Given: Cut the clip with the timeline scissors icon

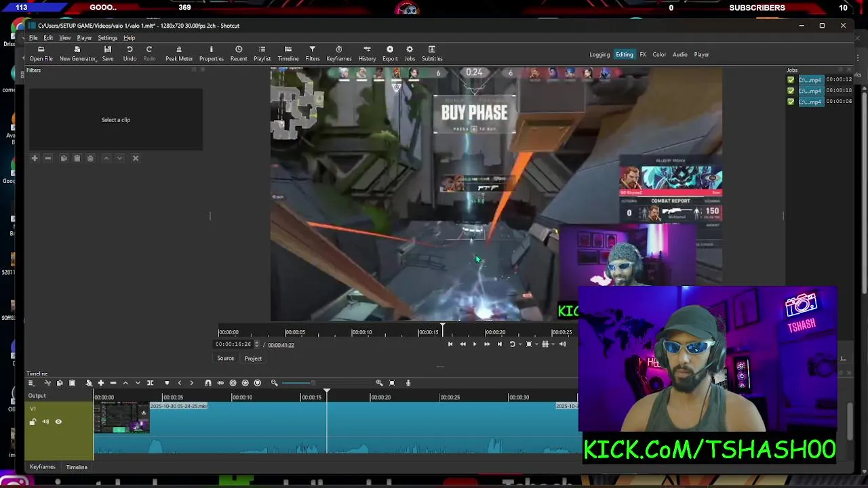Looking at the screenshot, I should click(x=47, y=383).
